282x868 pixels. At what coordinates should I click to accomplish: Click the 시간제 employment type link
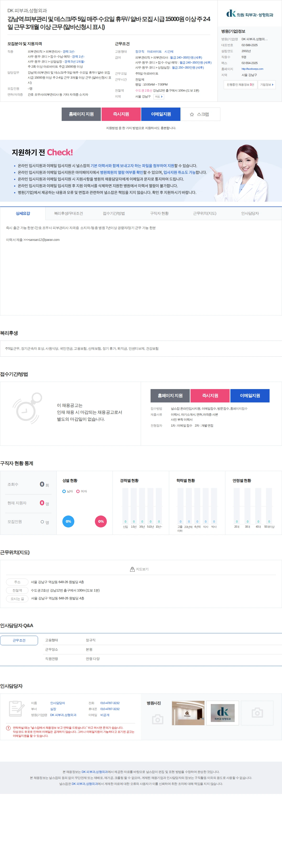pyautogui.click(x=169, y=52)
